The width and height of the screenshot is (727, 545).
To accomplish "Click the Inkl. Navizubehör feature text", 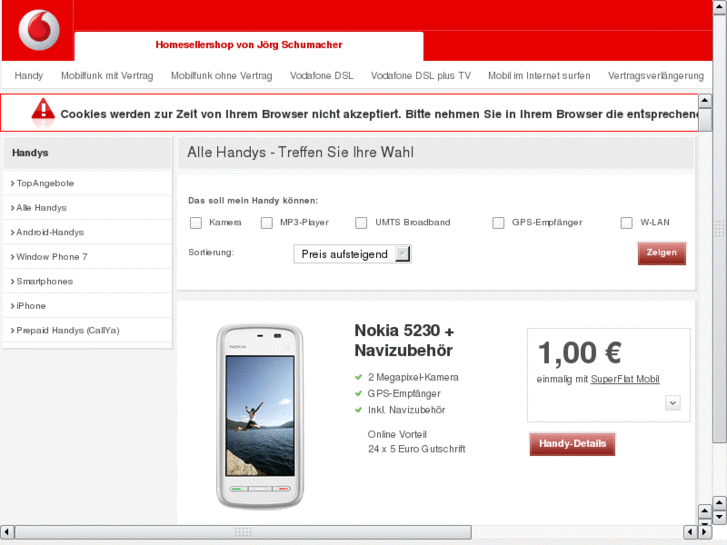I will (407, 410).
